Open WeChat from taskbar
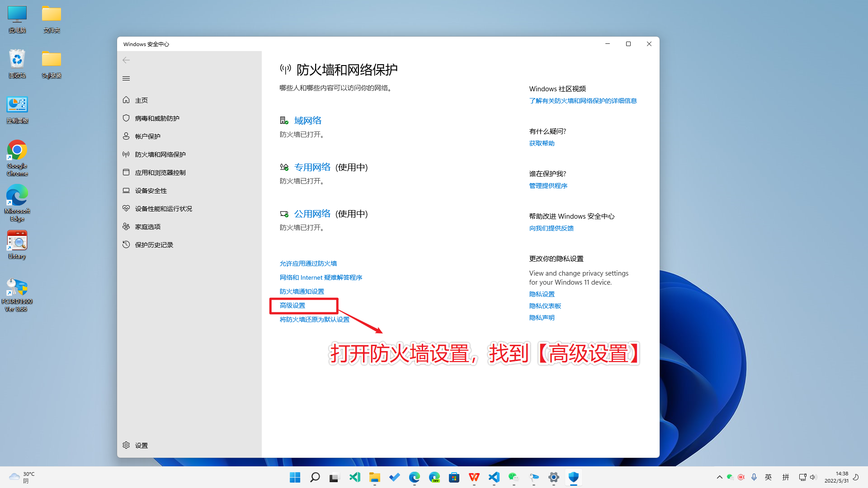 (514, 477)
